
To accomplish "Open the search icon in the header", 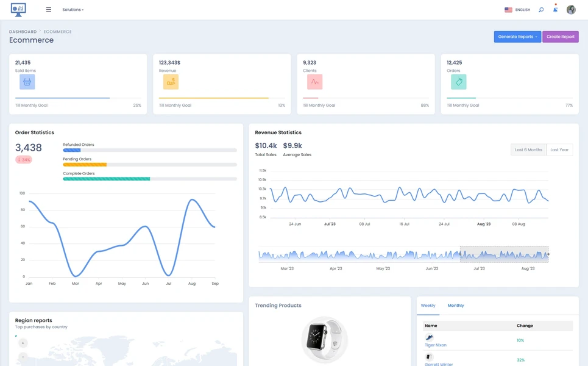I will tap(541, 10).
